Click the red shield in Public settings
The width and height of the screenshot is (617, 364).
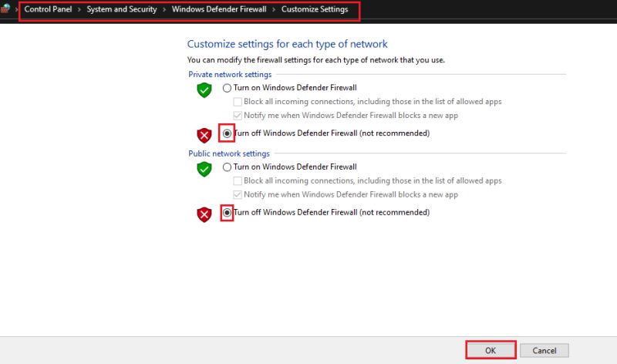(x=204, y=215)
